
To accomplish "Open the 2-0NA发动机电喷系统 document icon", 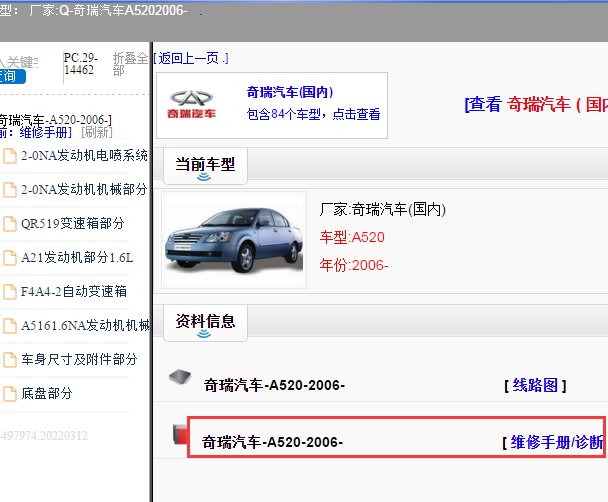I will tap(10, 156).
